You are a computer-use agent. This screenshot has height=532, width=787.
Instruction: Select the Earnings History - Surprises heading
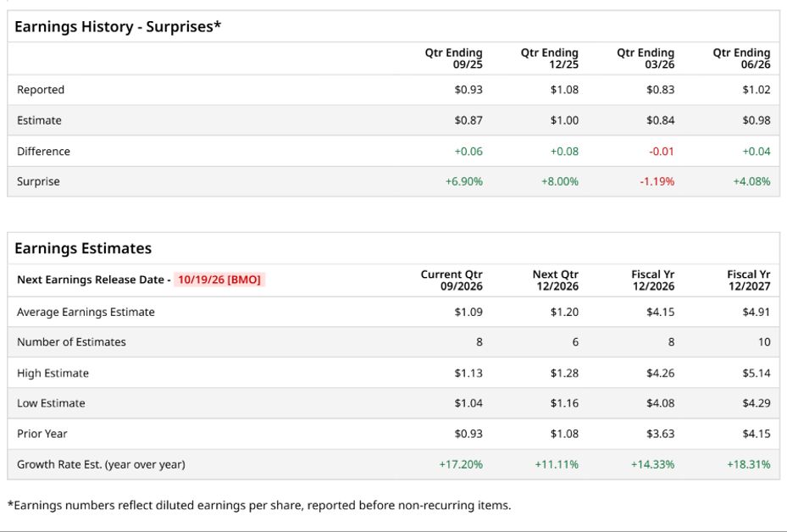[x=118, y=26]
